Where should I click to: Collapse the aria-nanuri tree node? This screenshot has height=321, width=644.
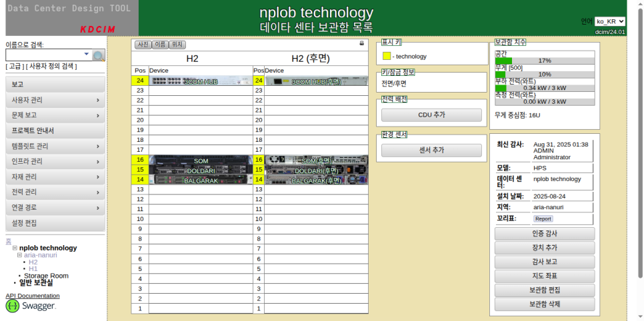pyautogui.click(x=19, y=255)
